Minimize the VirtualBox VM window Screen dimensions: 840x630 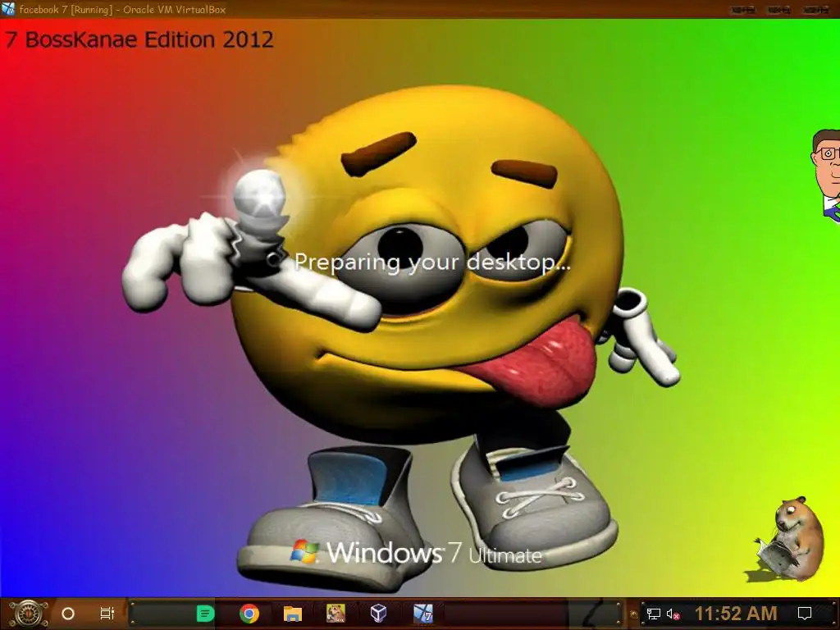(743, 10)
